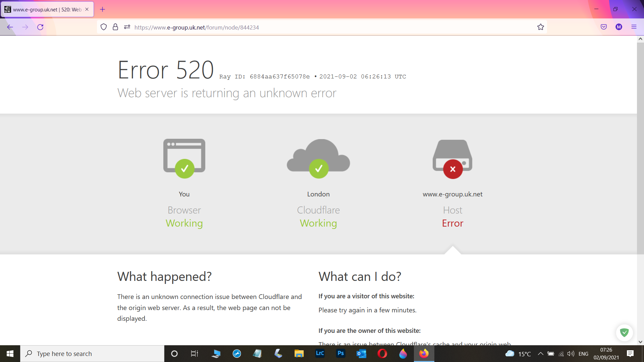
Task: Open Firefox account avatar menu
Action: [x=619, y=27]
